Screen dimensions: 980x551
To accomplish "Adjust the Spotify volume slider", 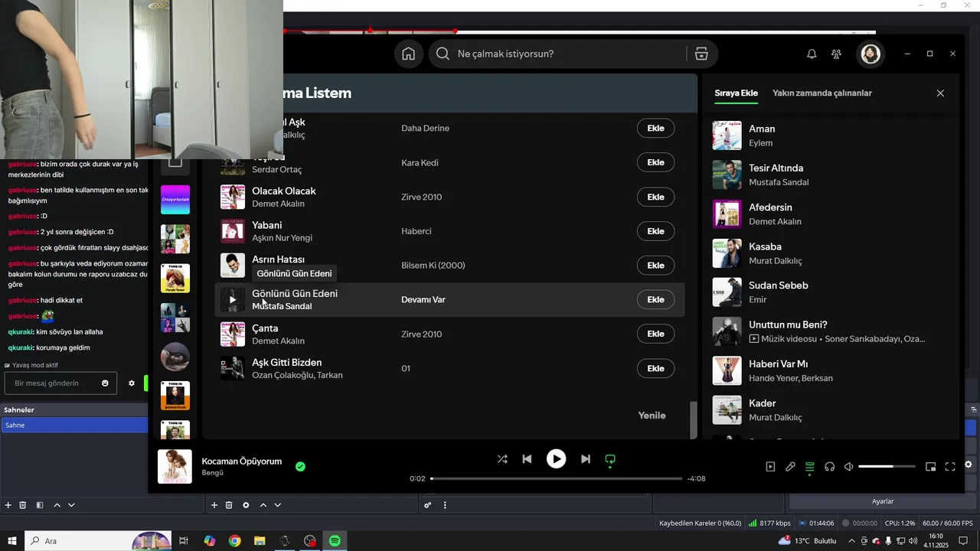I will point(887,467).
